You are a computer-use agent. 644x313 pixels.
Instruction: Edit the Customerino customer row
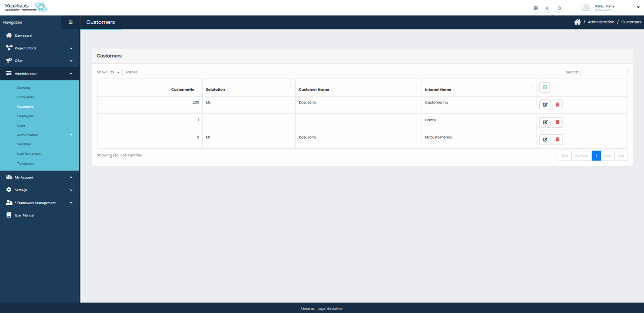[x=545, y=105]
